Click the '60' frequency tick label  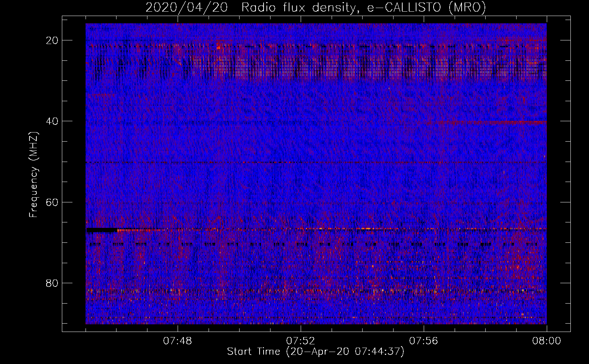pyautogui.click(x=52, y=202)
